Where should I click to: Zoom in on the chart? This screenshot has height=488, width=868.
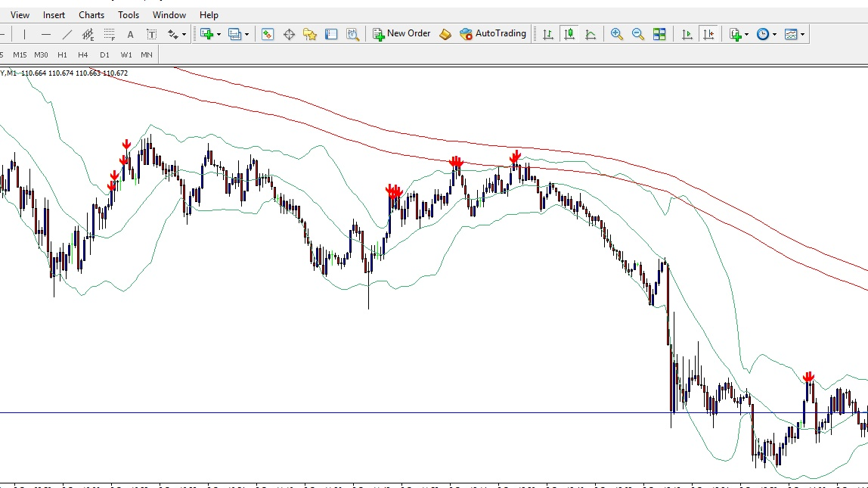[x=616, y=34]
